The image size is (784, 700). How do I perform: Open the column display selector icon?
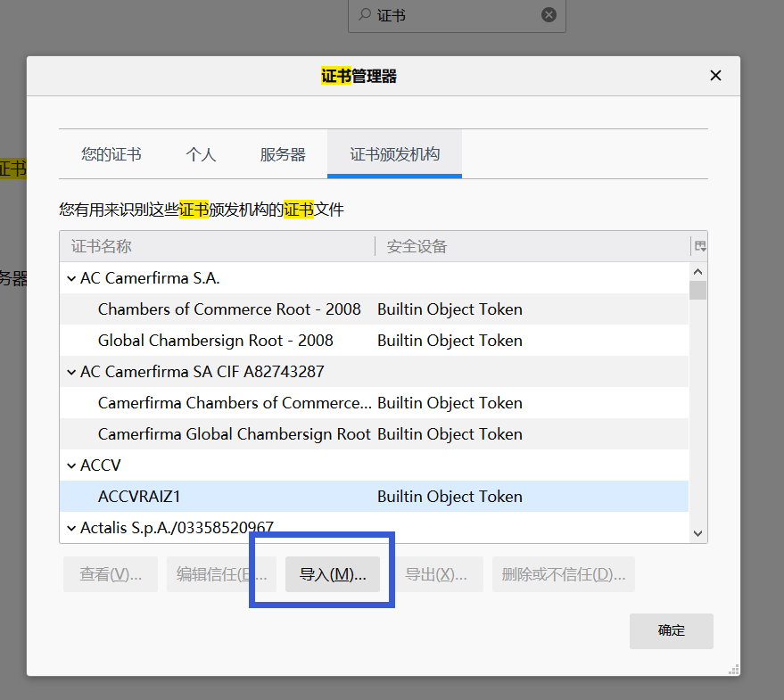700,245
